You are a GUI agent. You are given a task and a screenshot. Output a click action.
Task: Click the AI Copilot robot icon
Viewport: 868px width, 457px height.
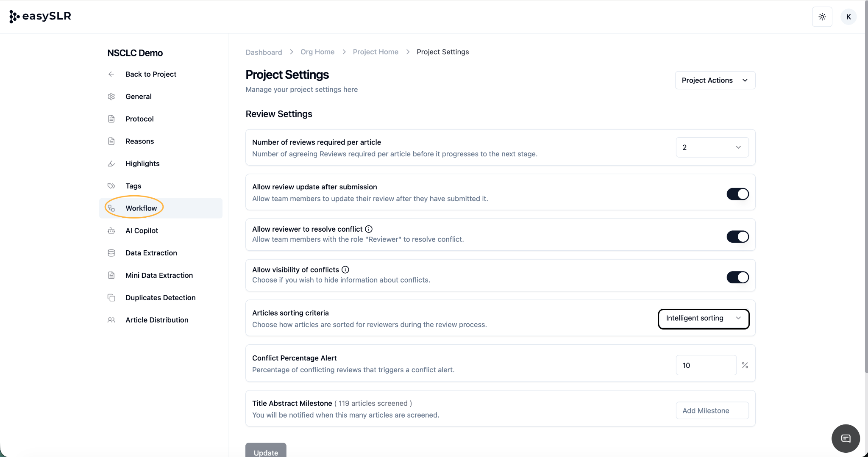111,231
